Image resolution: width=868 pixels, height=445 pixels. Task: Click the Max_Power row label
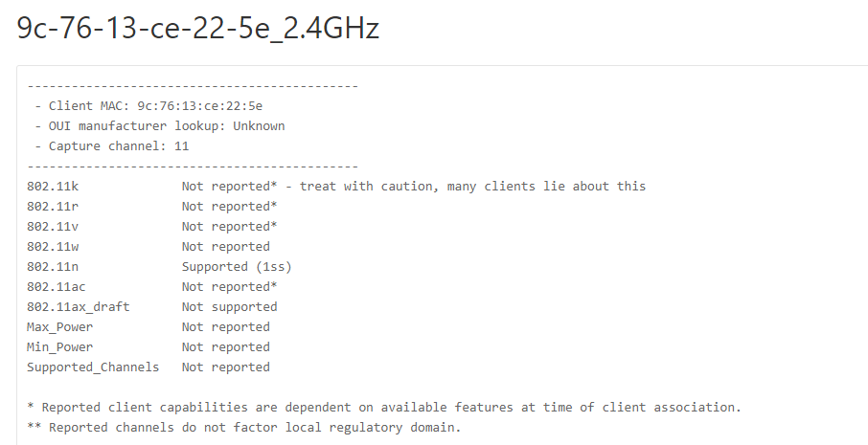pyautogui.click(x=59, y=327)
